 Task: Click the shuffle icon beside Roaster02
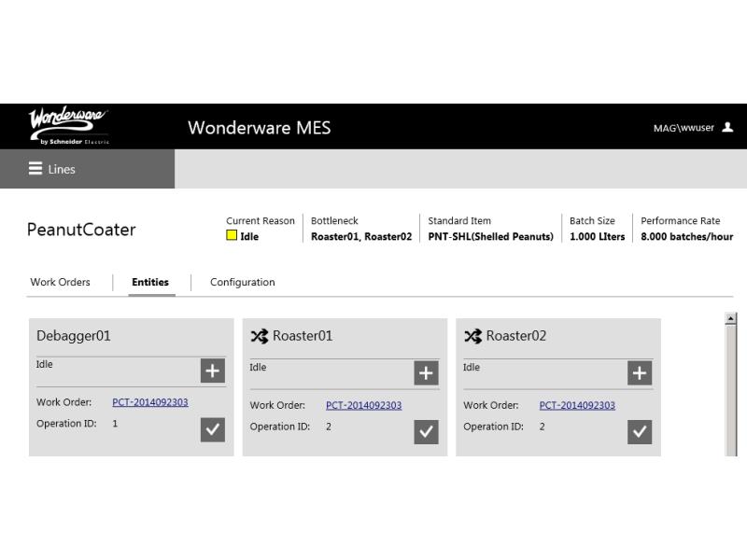tap(472, 336)
